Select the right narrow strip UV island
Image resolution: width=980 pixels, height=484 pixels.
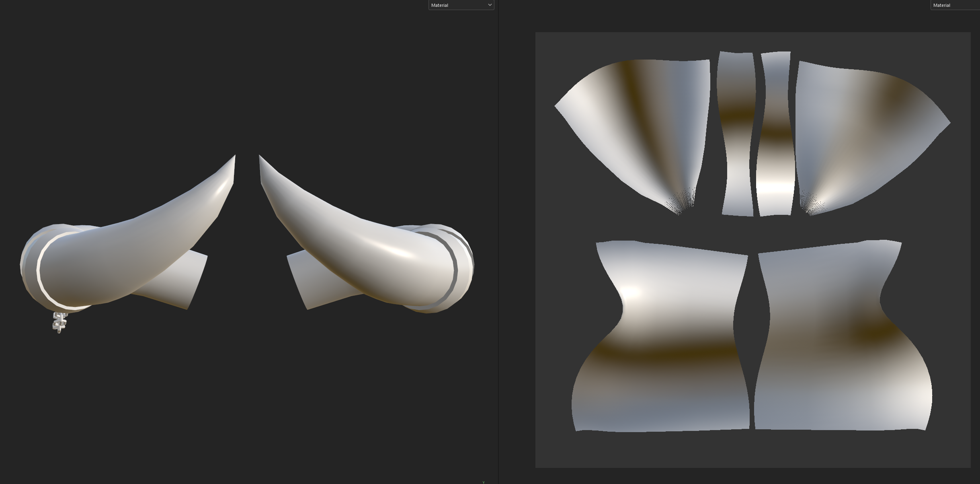775,134
